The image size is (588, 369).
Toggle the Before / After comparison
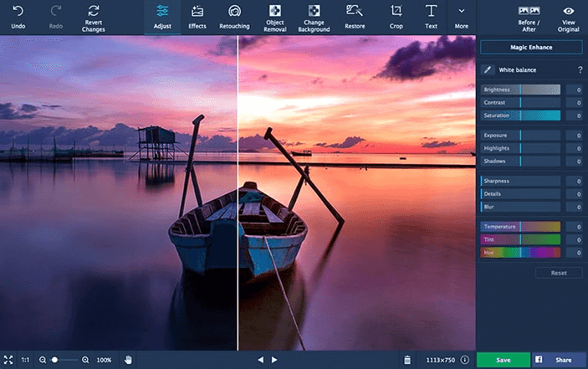pos(529,17)
